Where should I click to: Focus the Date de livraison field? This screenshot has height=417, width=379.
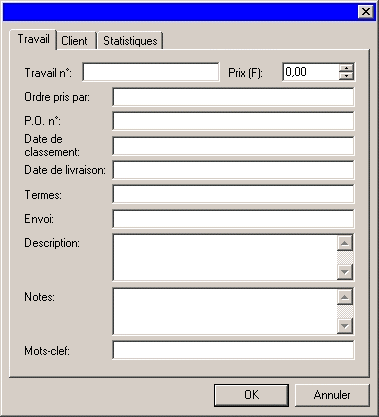pyautogui.click(x=233, y=170)
